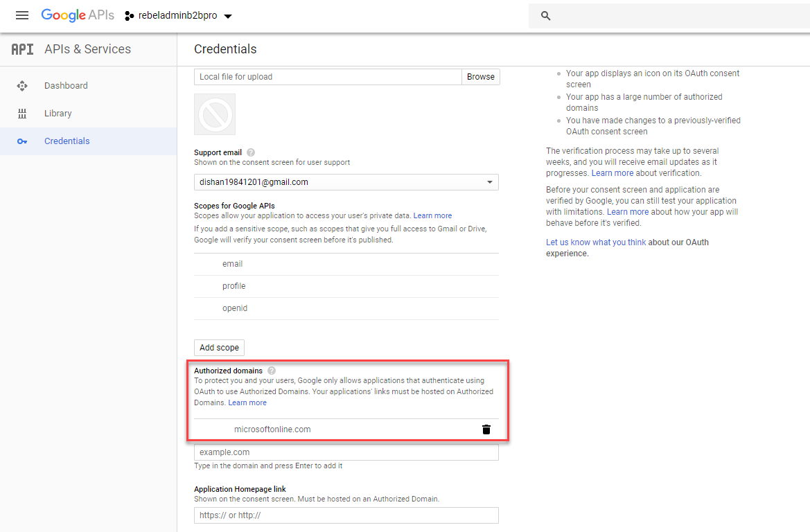Screen dimensions: 810x532
Task: Open the support email dropdown
Action: click(x=346, y=182)
